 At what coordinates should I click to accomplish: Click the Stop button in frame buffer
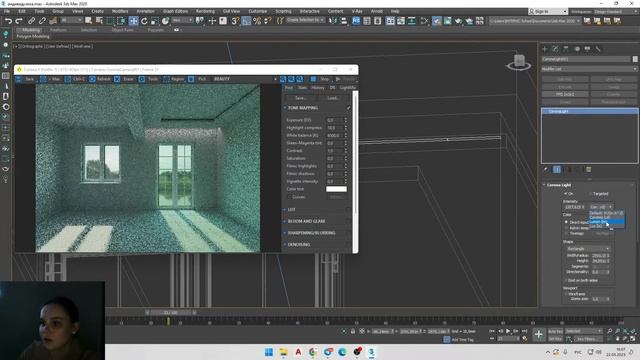tap(321, 79)
